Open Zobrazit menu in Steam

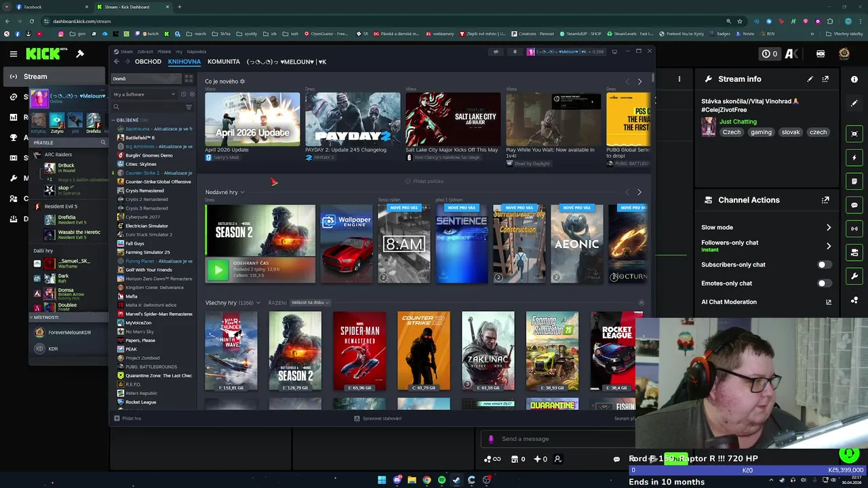coord(145,52)
